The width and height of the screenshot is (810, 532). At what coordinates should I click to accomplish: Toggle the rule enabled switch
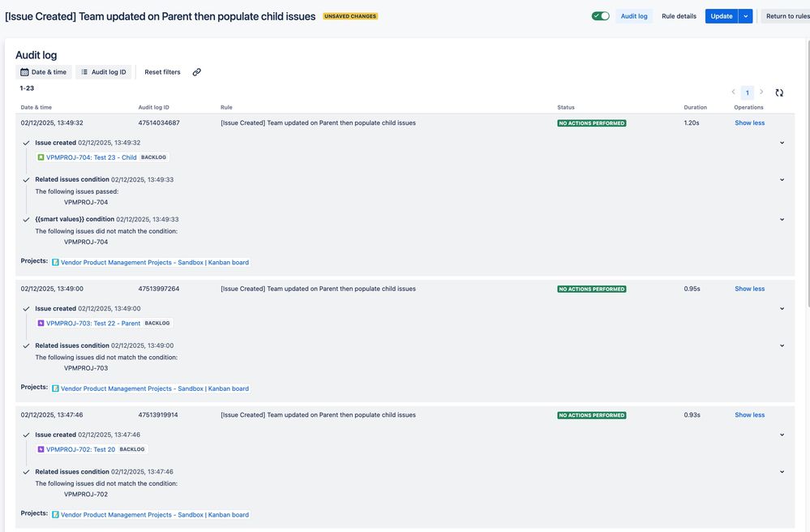tap(600, 16)
